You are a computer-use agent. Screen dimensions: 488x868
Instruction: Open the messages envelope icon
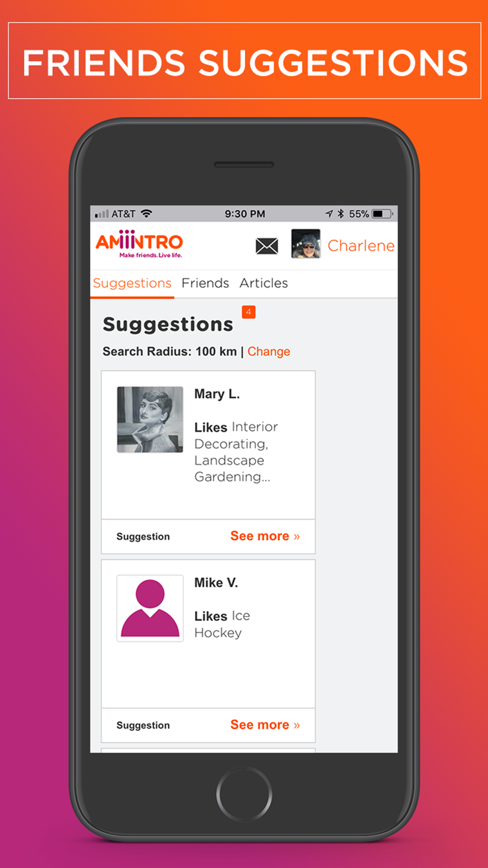pos(267,246)
